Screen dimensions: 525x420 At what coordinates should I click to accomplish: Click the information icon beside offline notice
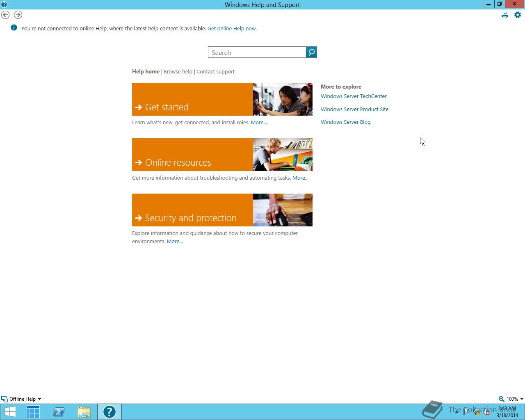14,28
